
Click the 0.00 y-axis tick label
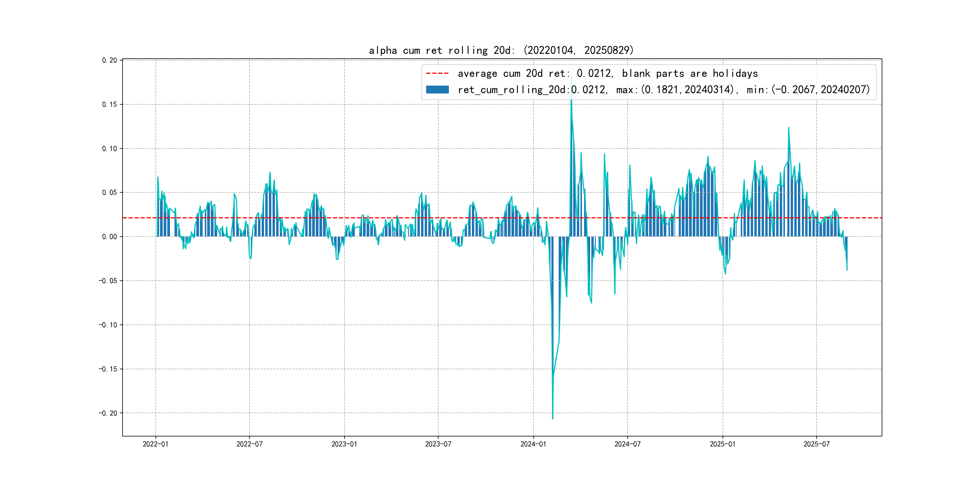(x=109, y=237)
